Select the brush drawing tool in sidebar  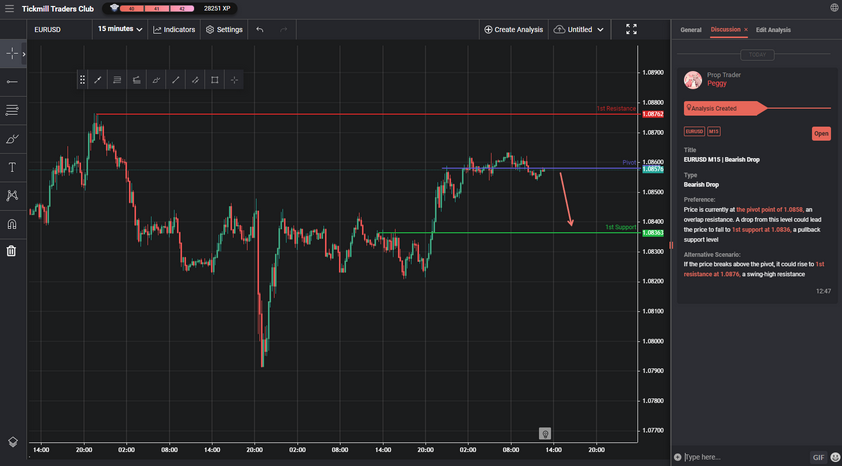click(x=12, y=139)
